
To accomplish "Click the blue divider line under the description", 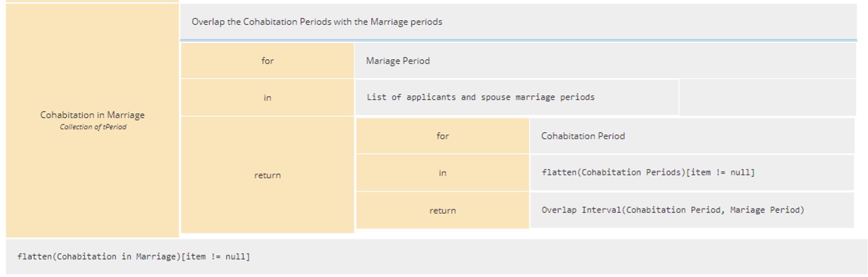I will pos(518,40).
